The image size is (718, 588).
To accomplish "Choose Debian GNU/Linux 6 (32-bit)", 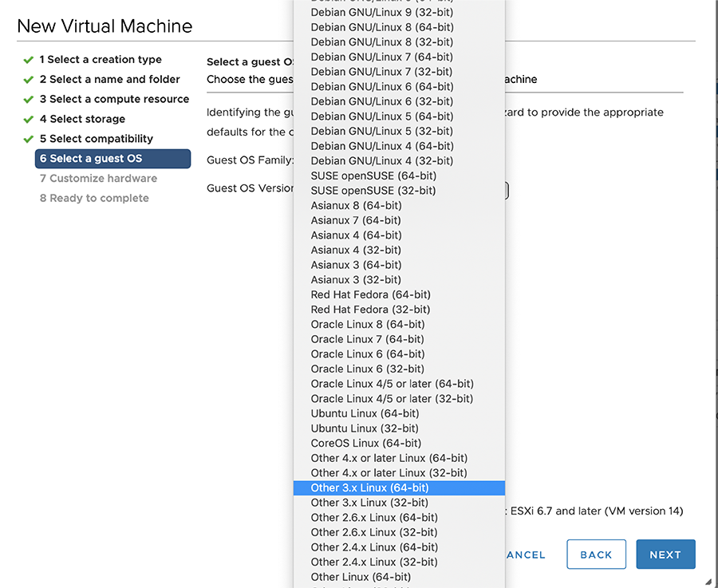I will coord(399,101).
